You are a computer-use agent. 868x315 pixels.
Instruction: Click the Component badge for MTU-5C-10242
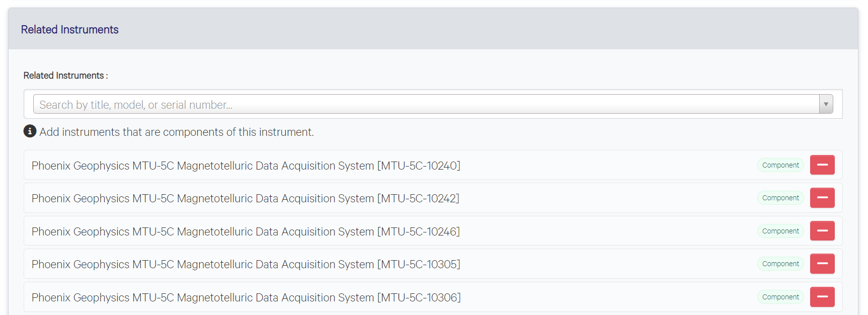tap(780, 198)
